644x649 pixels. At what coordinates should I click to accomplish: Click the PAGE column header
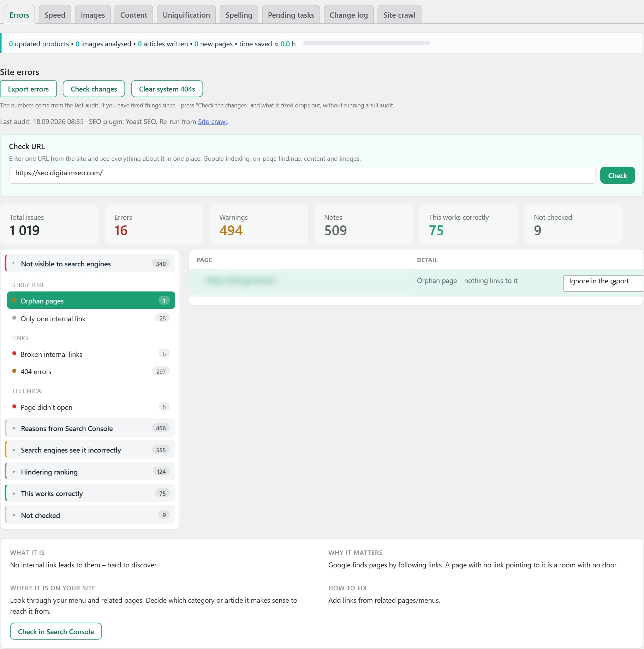pyautogui.click(x=204, y=260)
